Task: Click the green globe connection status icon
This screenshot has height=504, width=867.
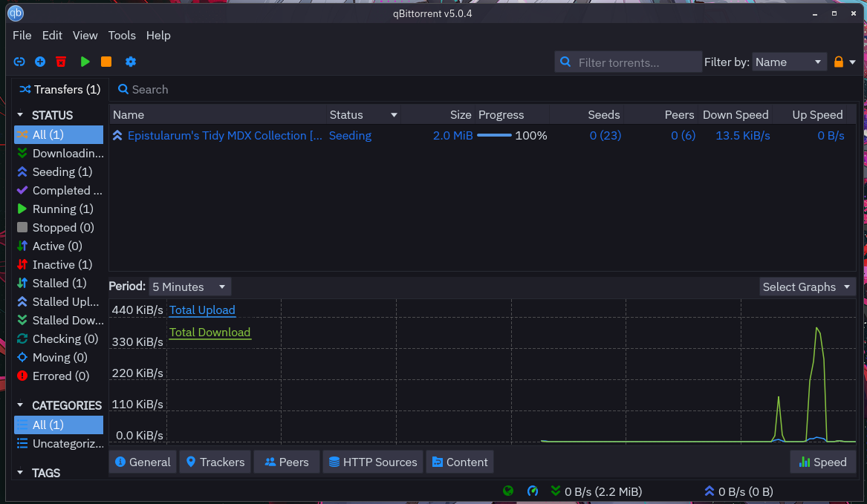Action: [x=508, y=491]
